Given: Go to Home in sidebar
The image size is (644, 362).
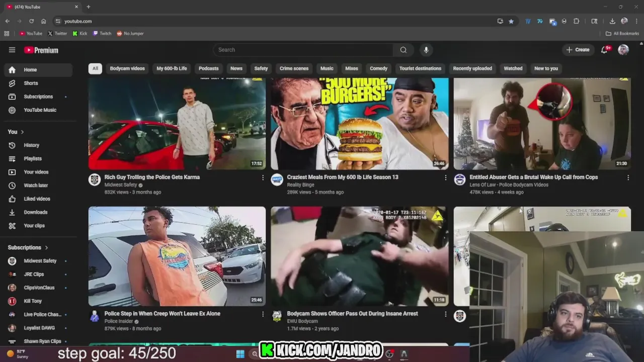Looking at the screenshot, I should 38,70.
